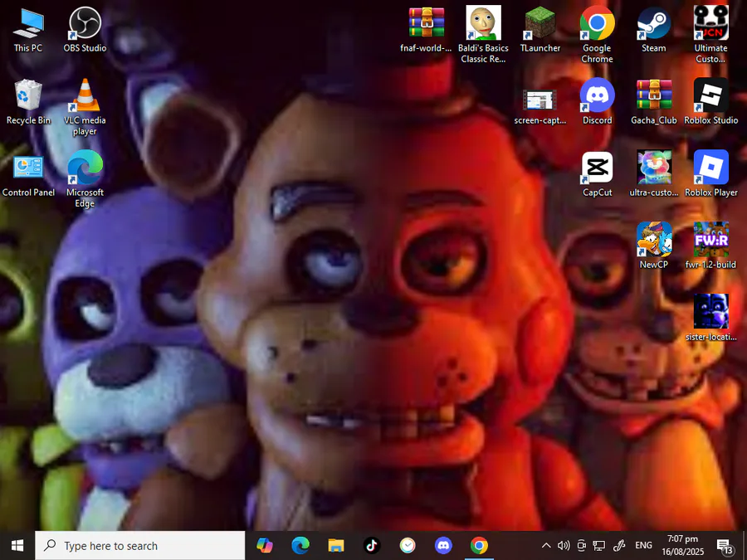Image resolution: width=747 pixels, height=560 pixels.
Task: Select Google Chrome desktop shortcut
Action: pos(597,35)
